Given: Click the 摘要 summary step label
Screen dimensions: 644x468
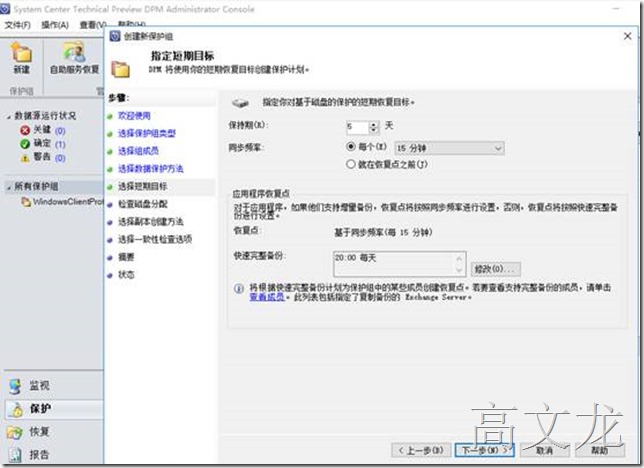Looking at the screenshot, I should point(126,257).
